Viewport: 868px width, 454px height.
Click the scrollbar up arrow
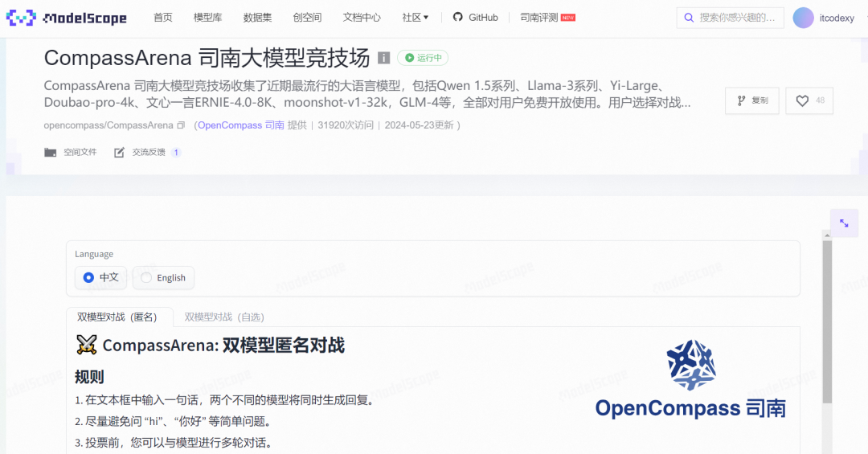pyautogui.click(x=827, y=235)
